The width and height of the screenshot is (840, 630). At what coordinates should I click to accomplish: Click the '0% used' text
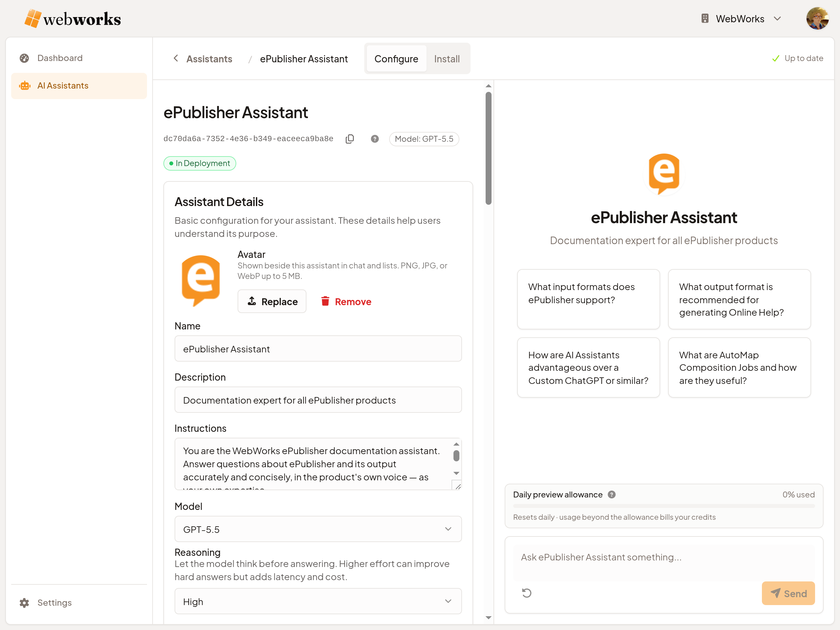(x=798, y=494)
